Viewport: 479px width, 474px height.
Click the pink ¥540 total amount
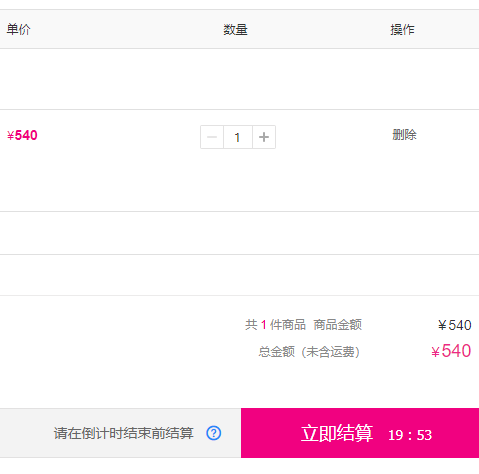point(451,351)
